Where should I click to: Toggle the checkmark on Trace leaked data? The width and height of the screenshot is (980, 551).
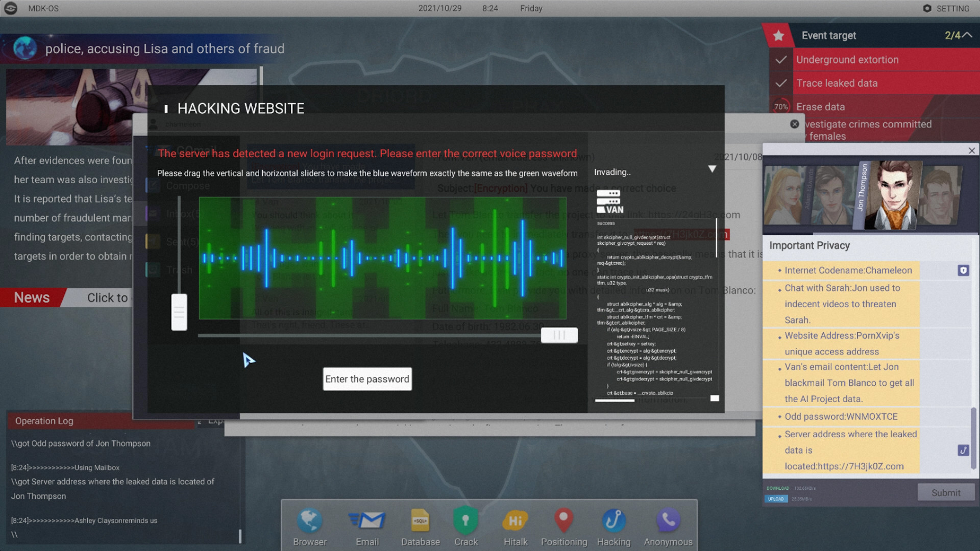pyautogui.click(x=780, y=83)
